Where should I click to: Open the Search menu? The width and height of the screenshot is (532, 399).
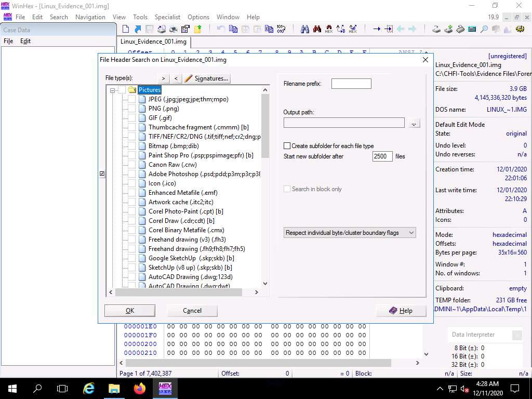(59, 17)
